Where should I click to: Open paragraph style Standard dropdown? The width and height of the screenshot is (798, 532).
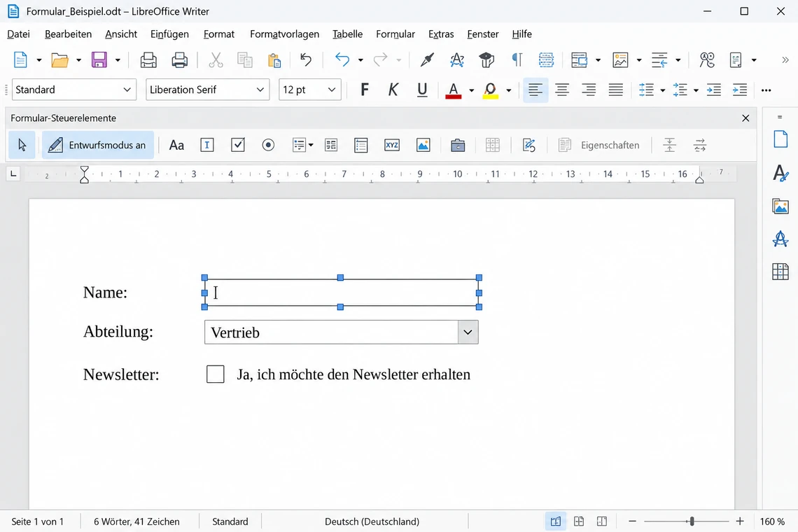pos(127,90)
